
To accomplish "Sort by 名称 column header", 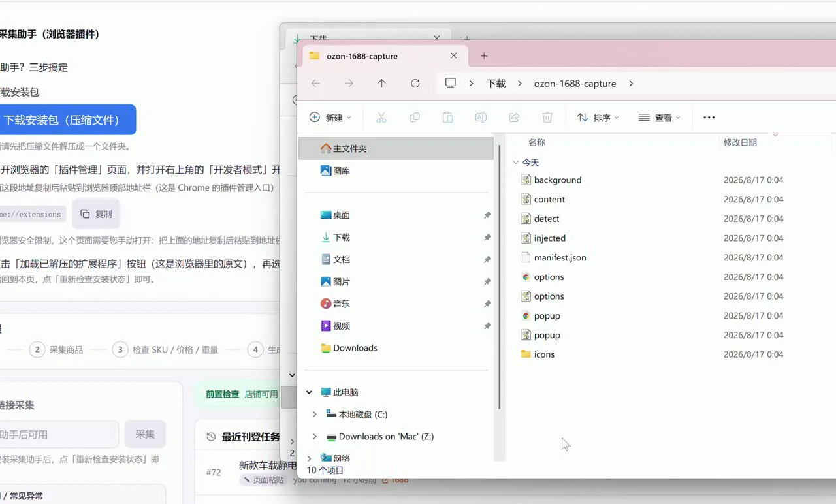I will pos(537,142).
